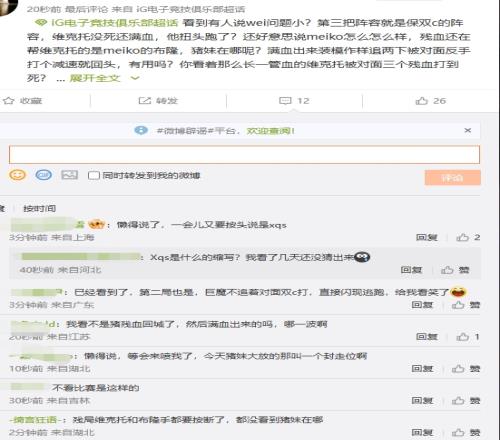Click the orange 评论 submit button
The width and height of the screenshot is (500, 440).
(x=452, y=177)
